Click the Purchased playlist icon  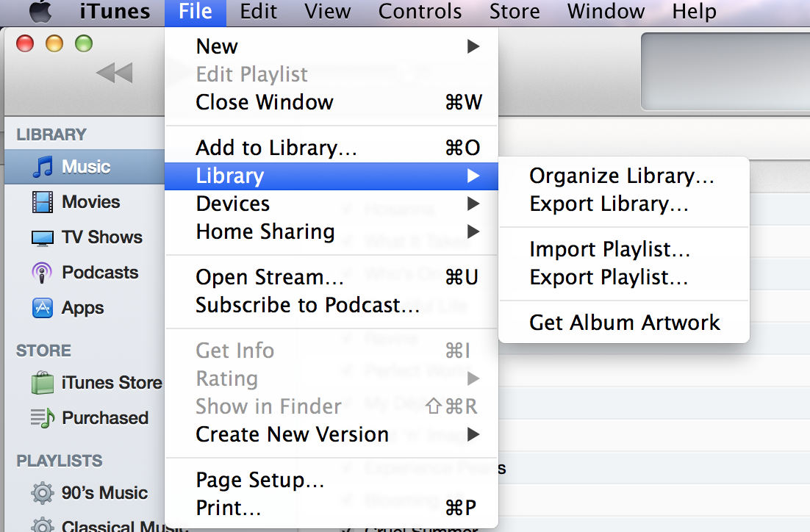[x=43, y=418]
